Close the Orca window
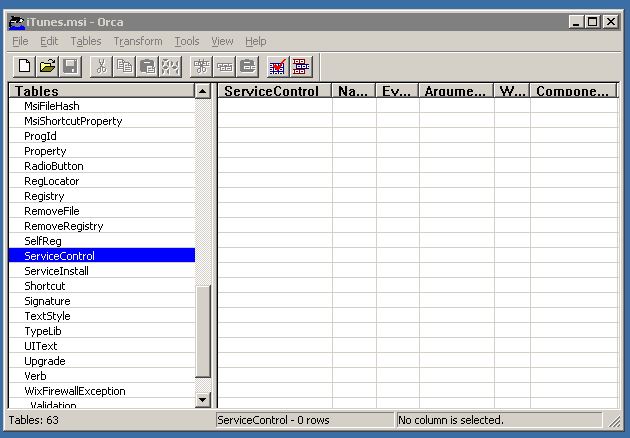The width and height of the screenshot is (630, 438). [x=611, y=22]
